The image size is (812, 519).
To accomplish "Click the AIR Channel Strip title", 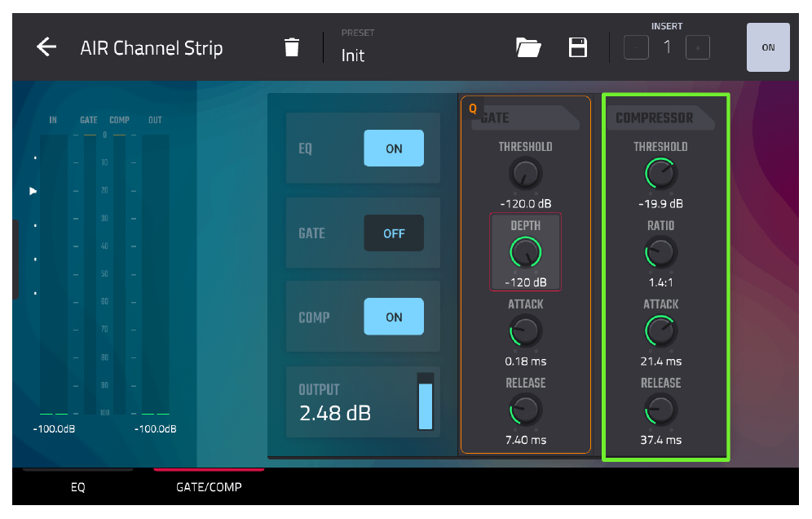I will tap(151, 47).
